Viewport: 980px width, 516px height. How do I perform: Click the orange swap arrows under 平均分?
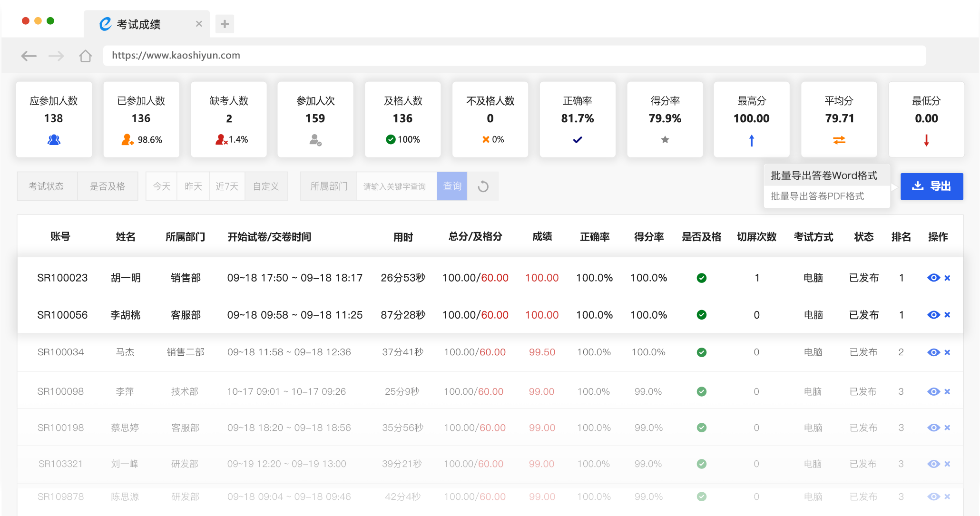tap(839, 140)
